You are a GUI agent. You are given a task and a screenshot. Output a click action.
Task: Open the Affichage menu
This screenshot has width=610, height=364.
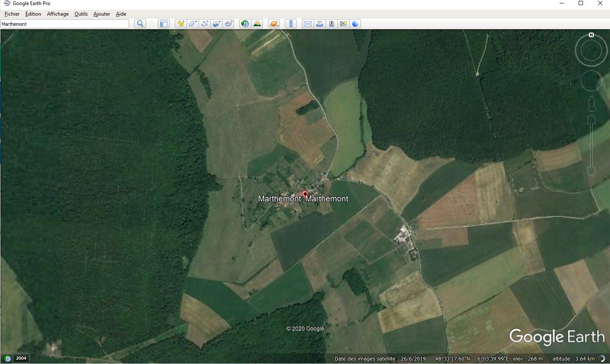(58, 14)
